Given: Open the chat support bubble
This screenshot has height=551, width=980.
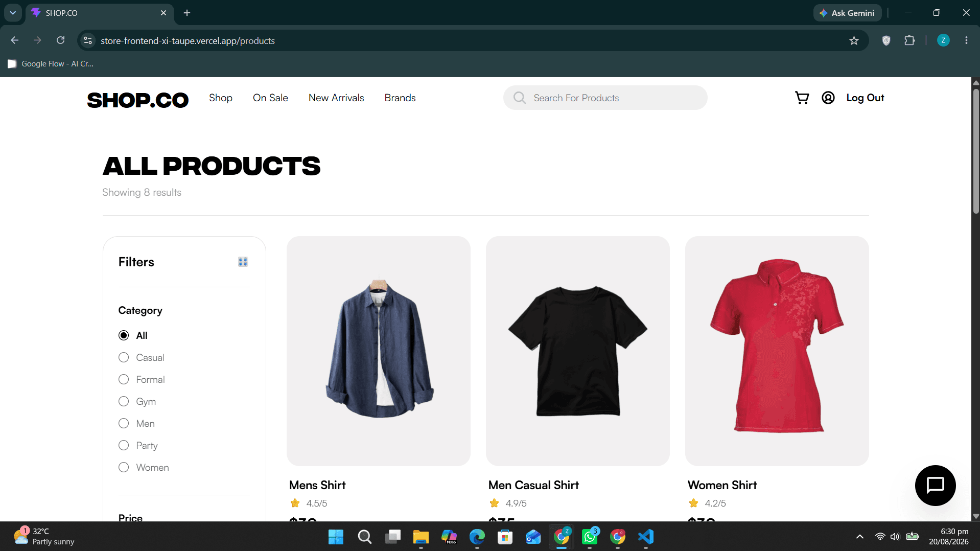Looking at the screenshot, I should pyautogui.click(x=935, y=485).
